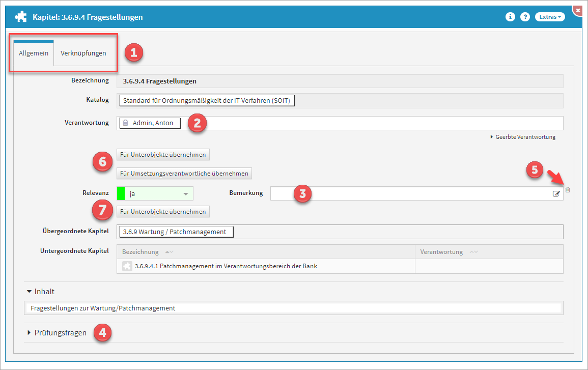Close the Kapitel dialog

click(578, 11)
